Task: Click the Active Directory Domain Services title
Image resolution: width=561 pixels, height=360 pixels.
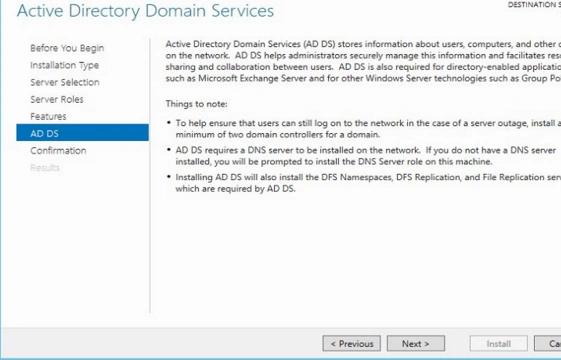Action: click(145, 10)
